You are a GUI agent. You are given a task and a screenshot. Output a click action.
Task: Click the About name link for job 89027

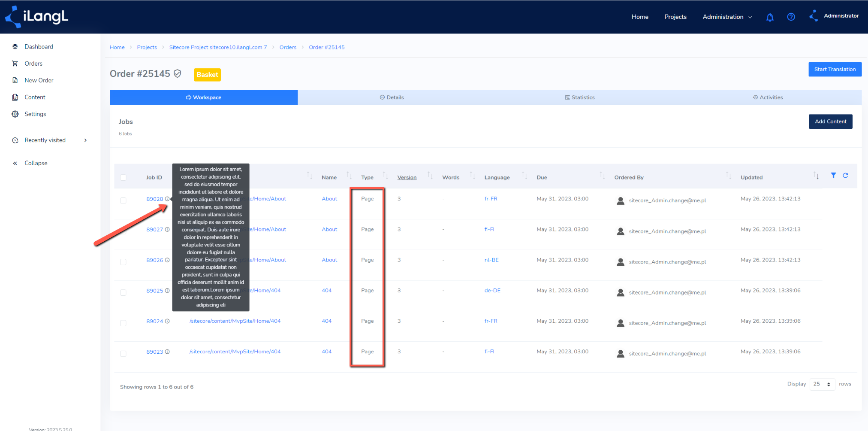point(329,230)
